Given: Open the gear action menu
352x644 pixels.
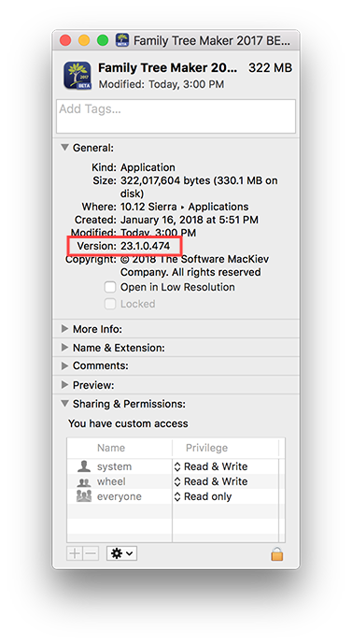Looking at the screenshot, I should (121, 553).
